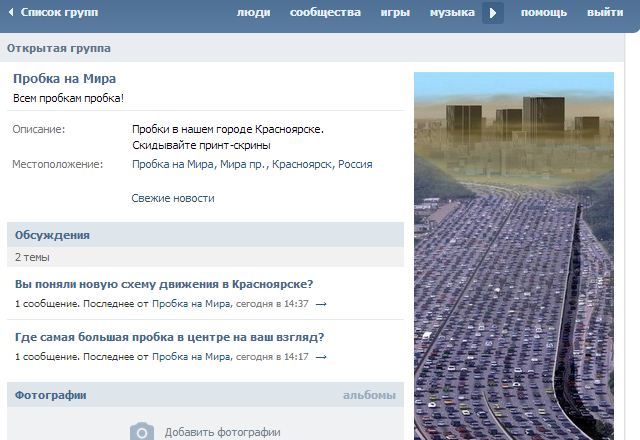Expand the Обсуждения section header

pos(52,235)
